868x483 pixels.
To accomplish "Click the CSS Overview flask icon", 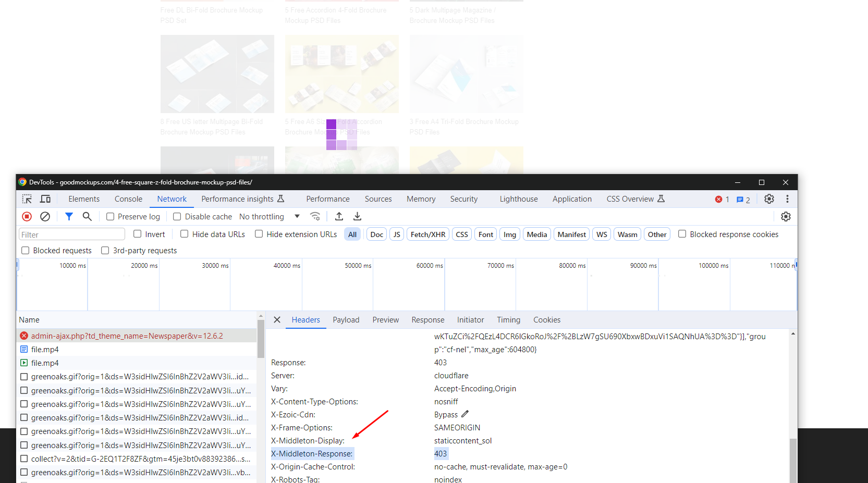I will tap(661, 199).
